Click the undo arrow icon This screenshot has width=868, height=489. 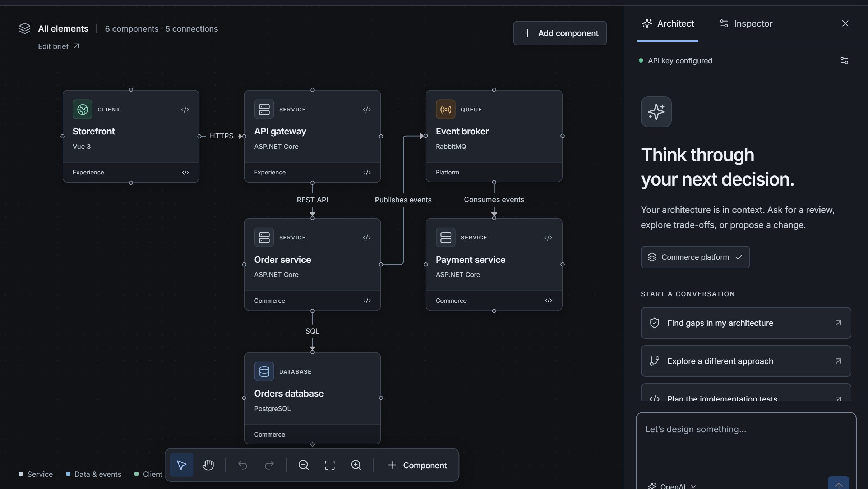(x=243, y=465)
